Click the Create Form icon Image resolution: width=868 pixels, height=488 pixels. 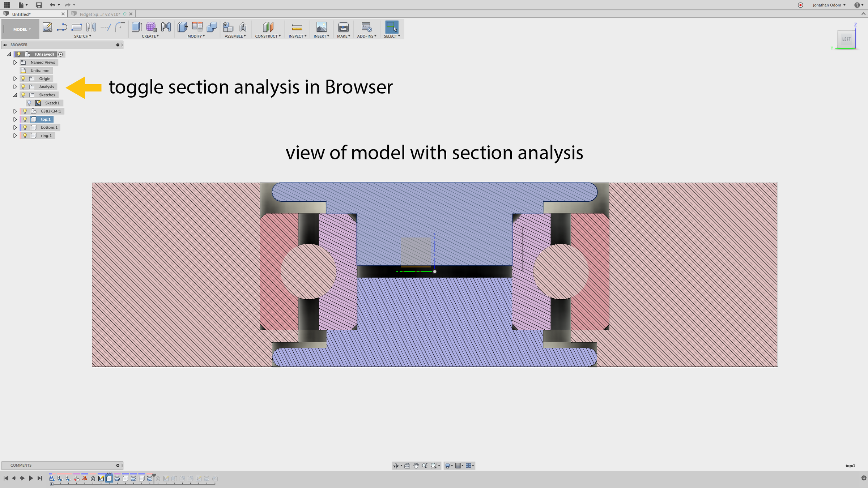coord(151,27)
